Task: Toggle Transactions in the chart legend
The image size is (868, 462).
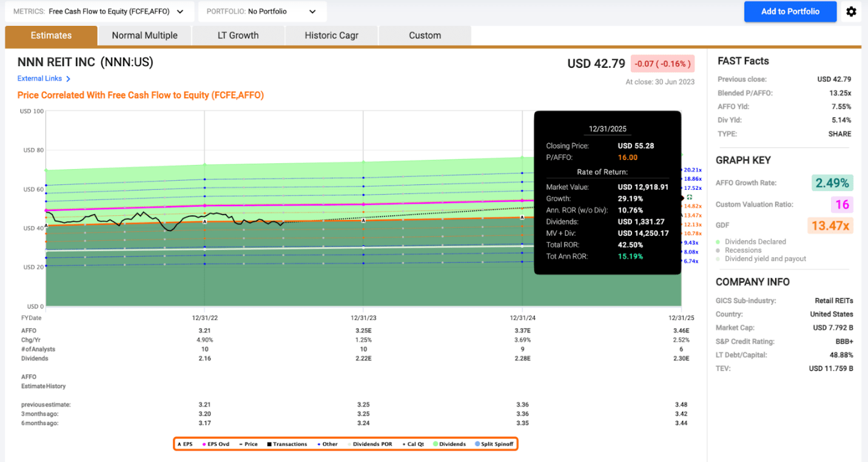Action: (286, 444)
